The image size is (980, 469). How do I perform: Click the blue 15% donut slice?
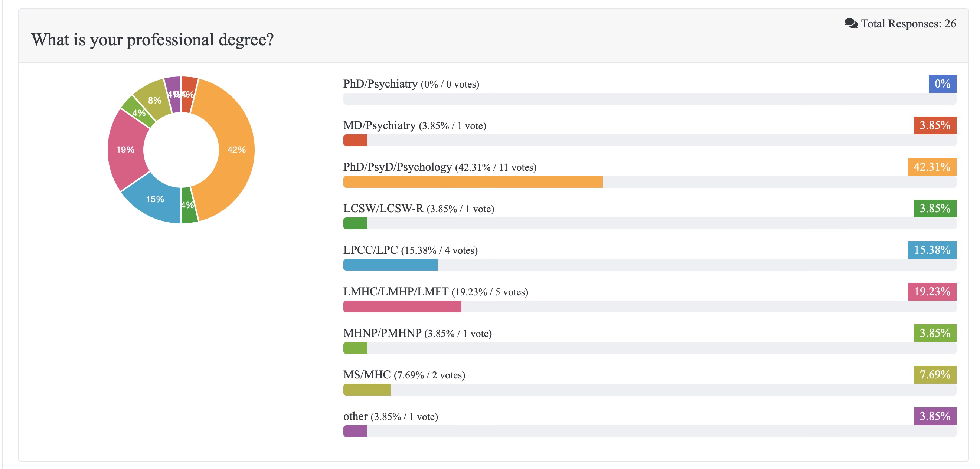[x=155, y=199]
